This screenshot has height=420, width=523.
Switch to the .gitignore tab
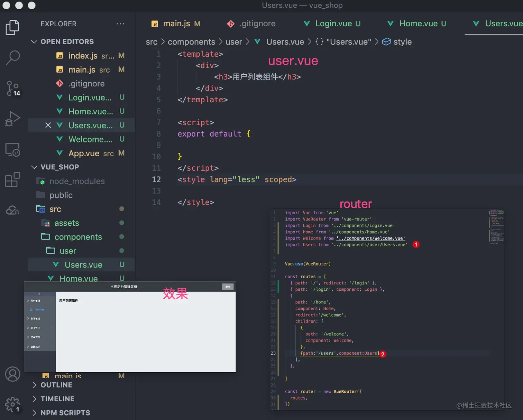(251, 24)
